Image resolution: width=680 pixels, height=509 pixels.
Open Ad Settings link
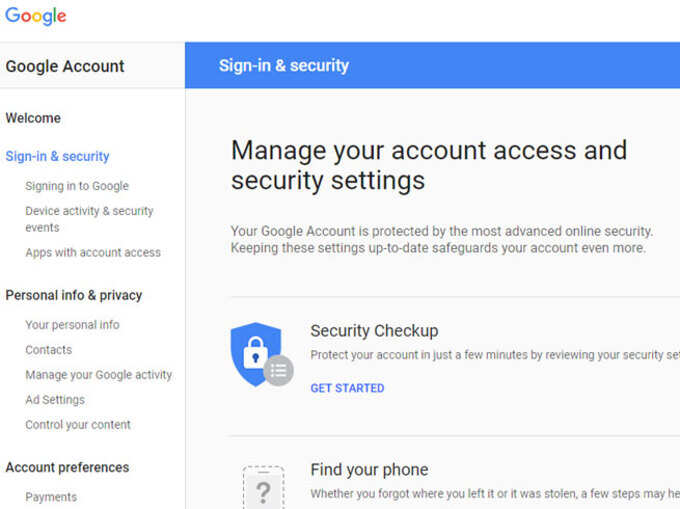pos(55,400)
